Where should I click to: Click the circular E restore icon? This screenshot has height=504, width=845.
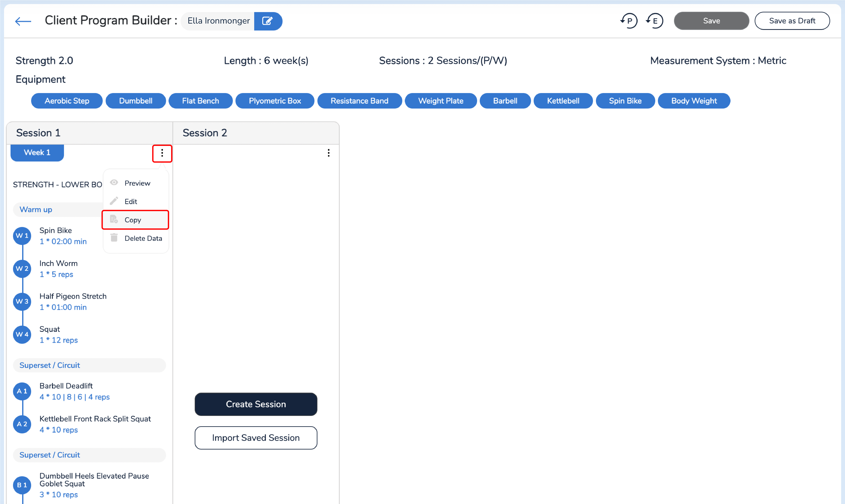click(x=654, y=21)
